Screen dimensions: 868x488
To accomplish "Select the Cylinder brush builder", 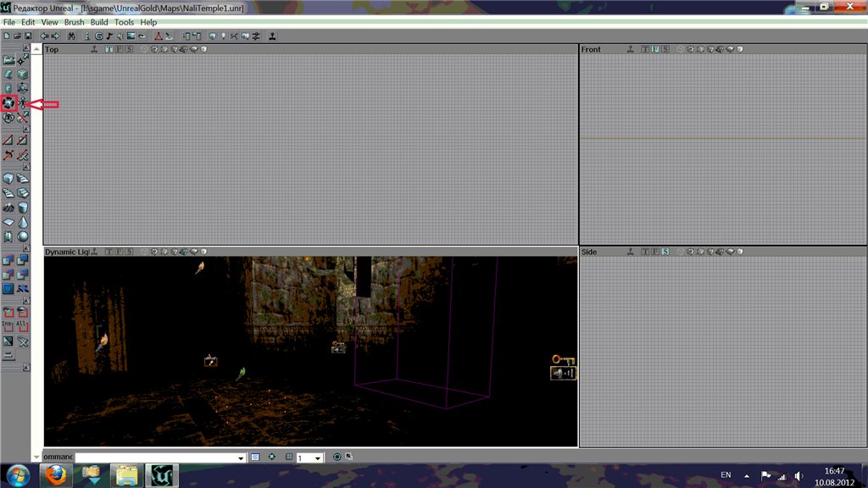I will pyautogui.click(x=23, y=208).
